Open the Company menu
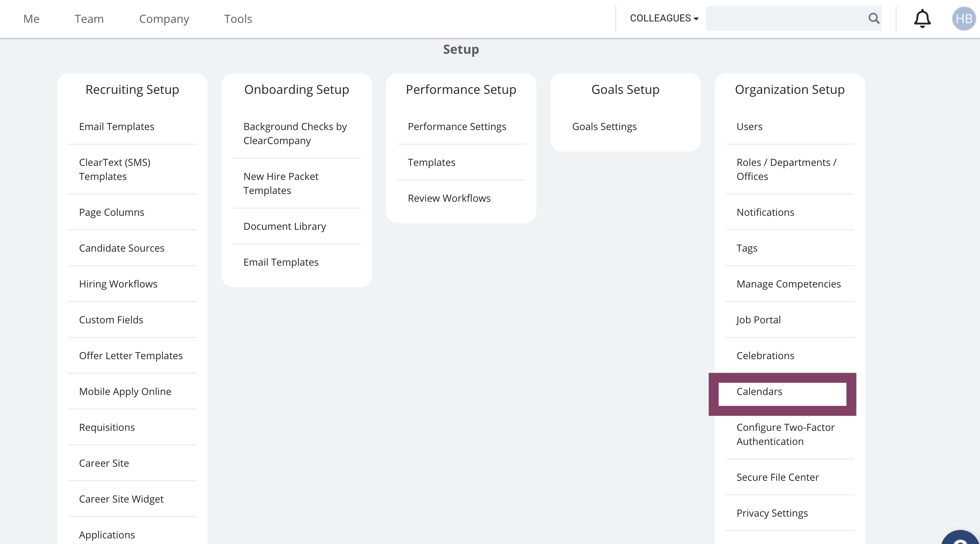Viewport: 980px width, 544px height. coord(164,19)
